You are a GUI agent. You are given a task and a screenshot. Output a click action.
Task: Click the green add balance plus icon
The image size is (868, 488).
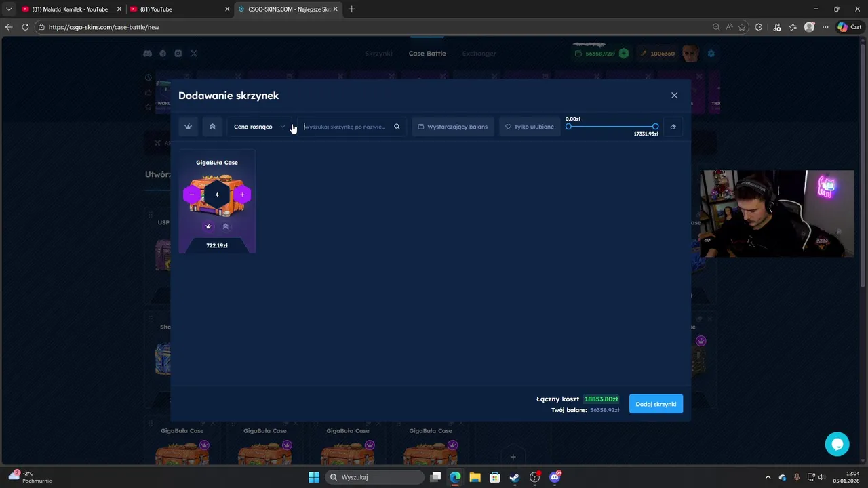tap(624, 54)
